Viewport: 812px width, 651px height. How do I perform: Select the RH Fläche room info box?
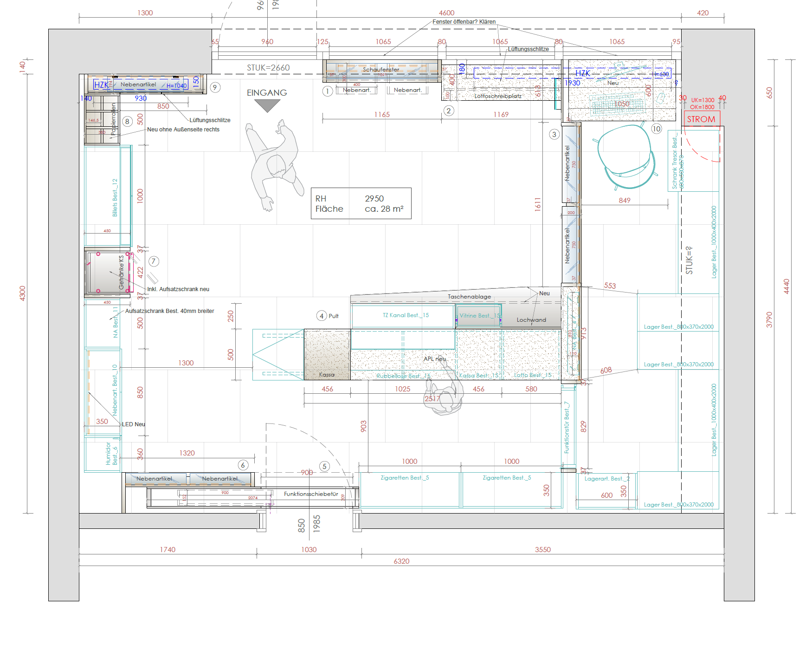(x=361, y=203)
